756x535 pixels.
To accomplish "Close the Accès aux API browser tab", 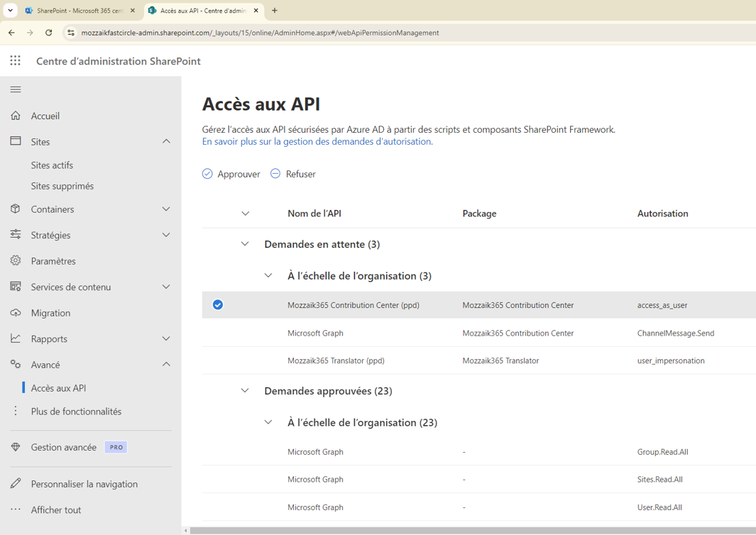I will (x=256, y=10).
